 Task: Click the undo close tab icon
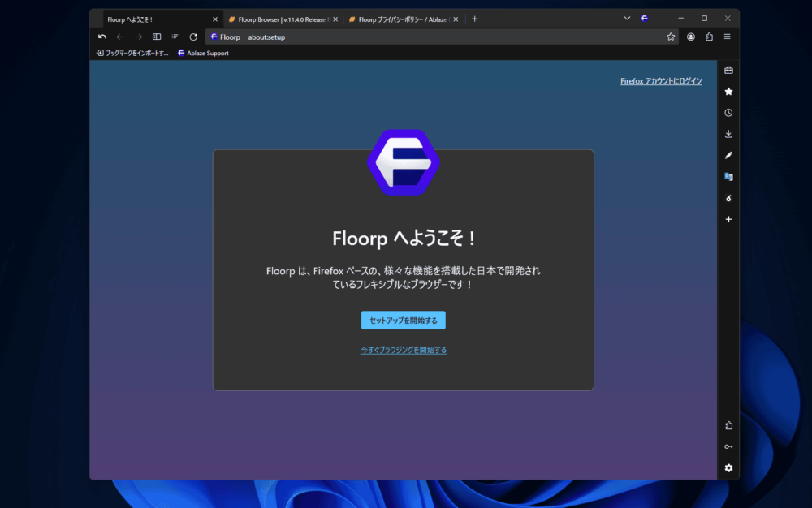102,37
